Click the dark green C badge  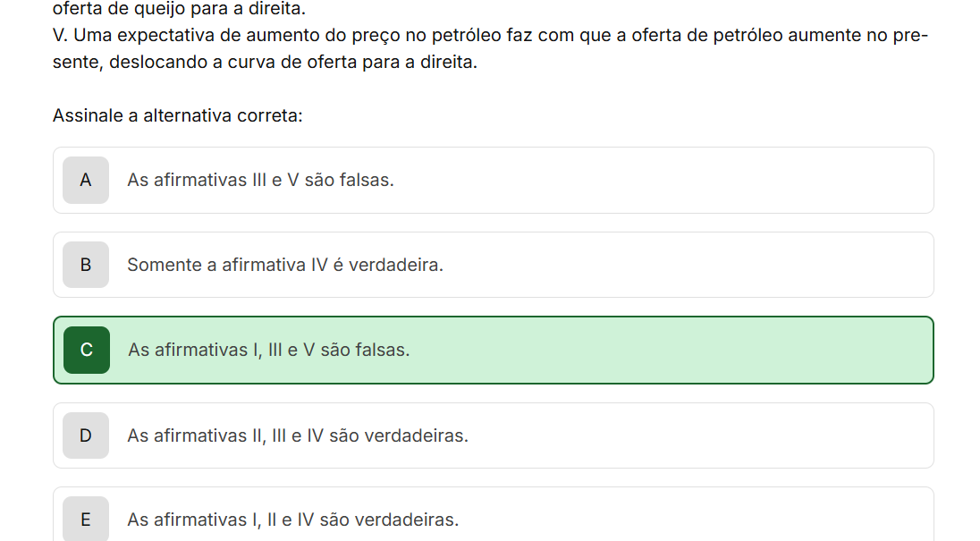point(87,350)
